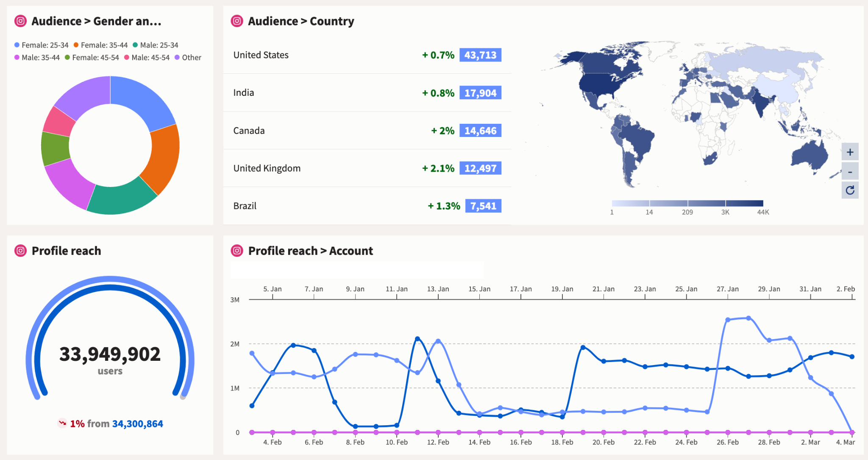The width and height of the screenshot is (868, 460).
Task: Reset the world map view
Action: click(850, 190)
